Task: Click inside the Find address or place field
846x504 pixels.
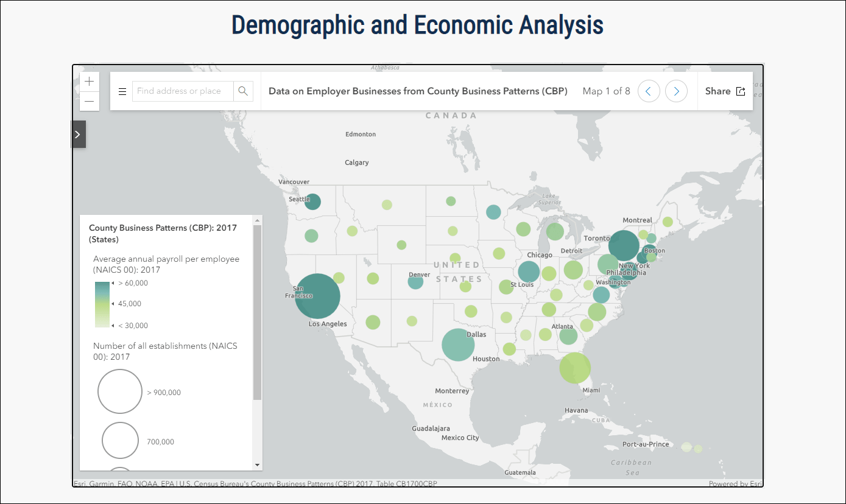Action: 183,91
